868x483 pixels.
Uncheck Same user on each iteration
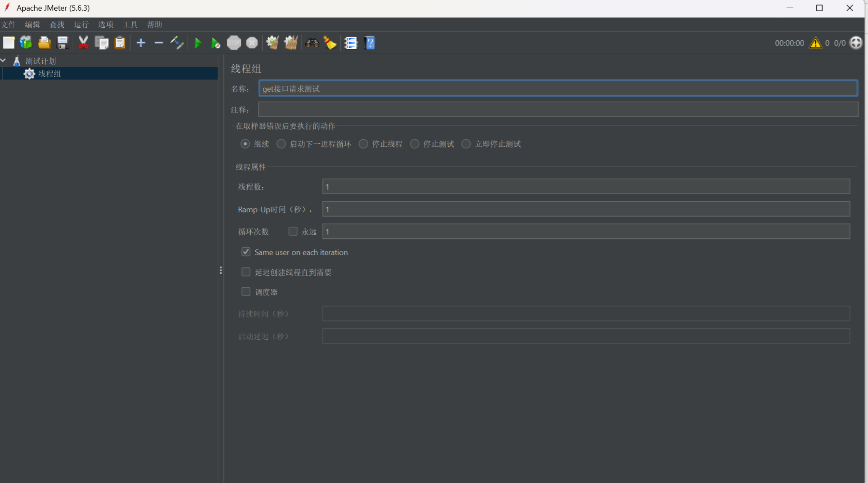246,252
